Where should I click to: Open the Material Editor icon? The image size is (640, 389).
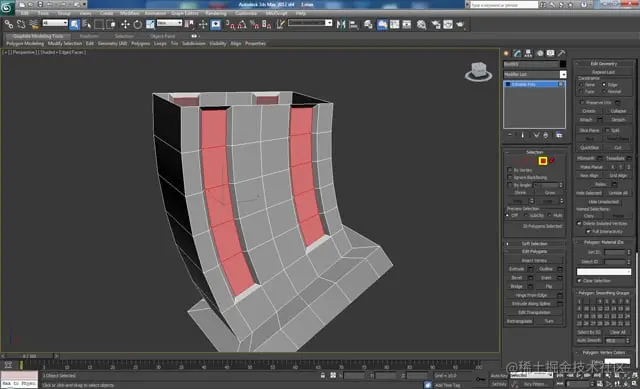[422, 24]
